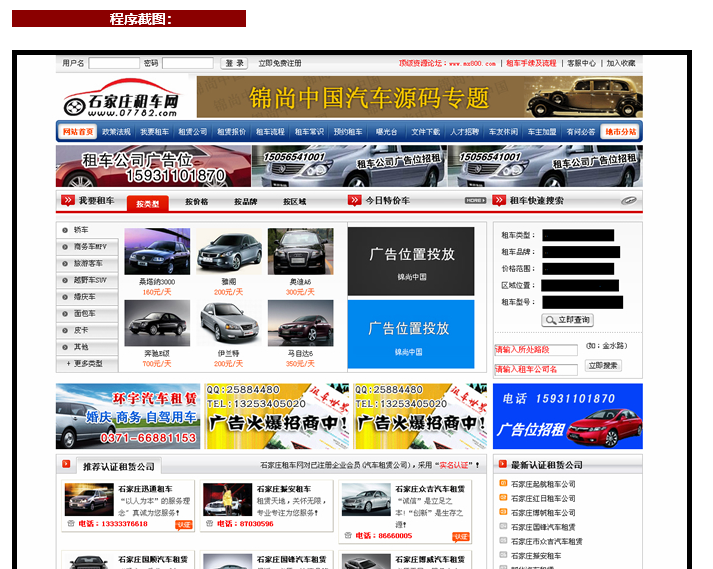Open the 马自达6 car thumbnail
This screenshot has width=713, height=569.
(300, 323)
